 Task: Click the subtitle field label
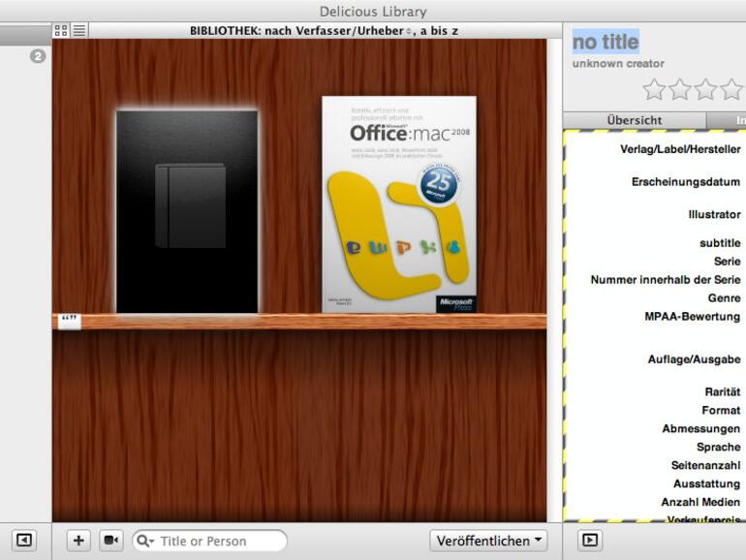tap(720, 243)
